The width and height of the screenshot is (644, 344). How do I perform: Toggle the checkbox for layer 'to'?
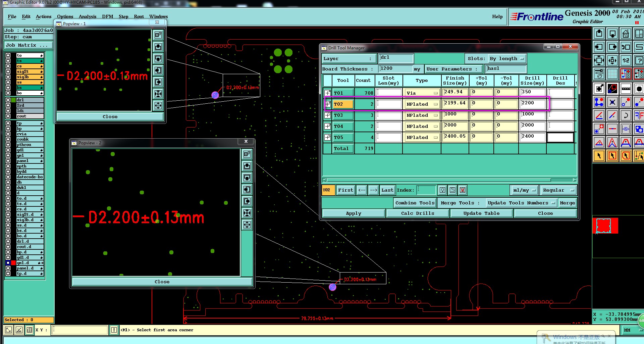pyautogui.click(x=8, y=55)
